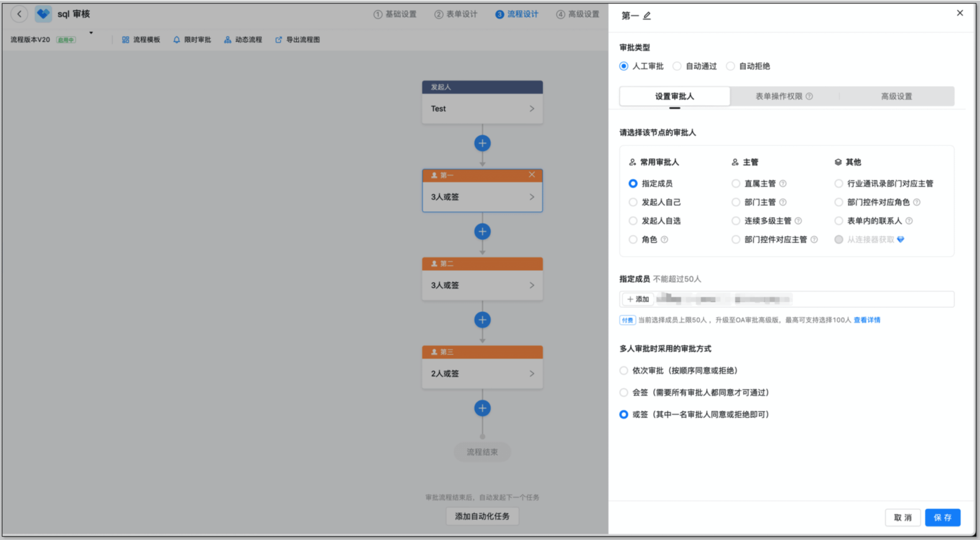Choose 会签 multi-approver method
Viewport: 980px width, 540px height.
point(624,393)
